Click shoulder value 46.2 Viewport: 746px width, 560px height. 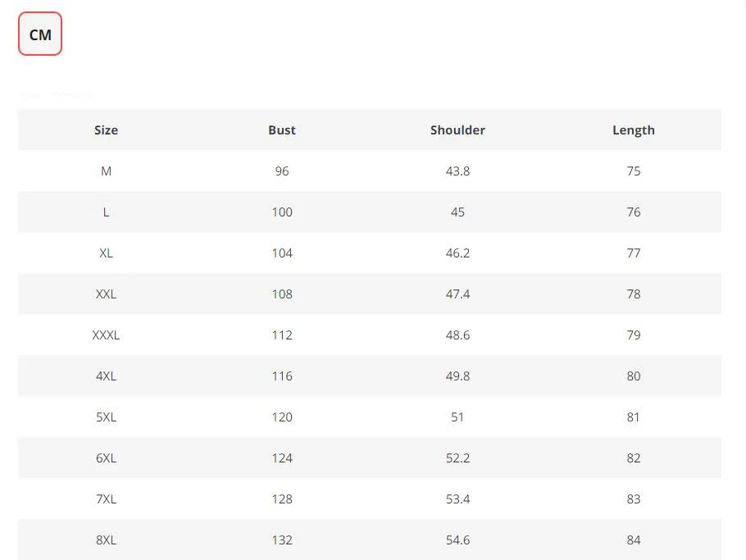coord(457,253)
